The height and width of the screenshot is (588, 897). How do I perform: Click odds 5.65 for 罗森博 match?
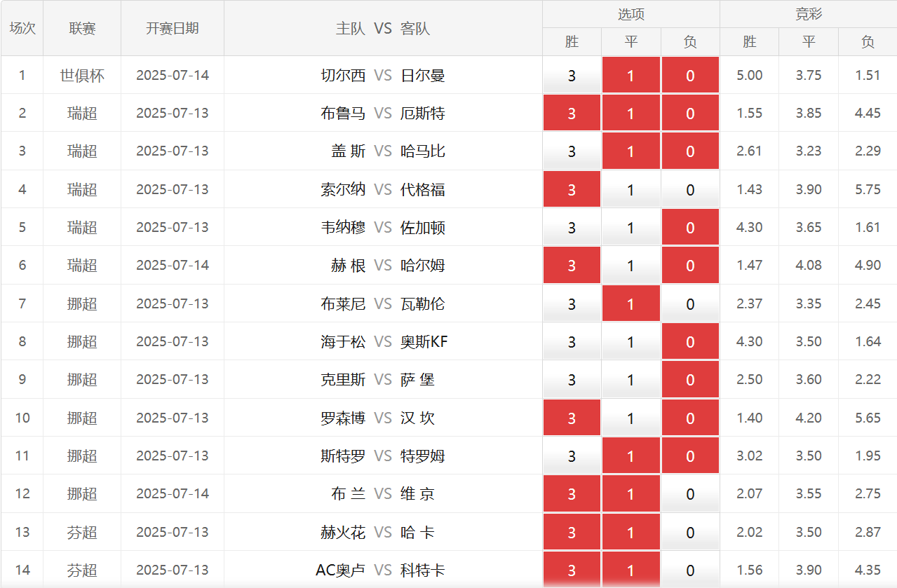(x=868, y=418)
